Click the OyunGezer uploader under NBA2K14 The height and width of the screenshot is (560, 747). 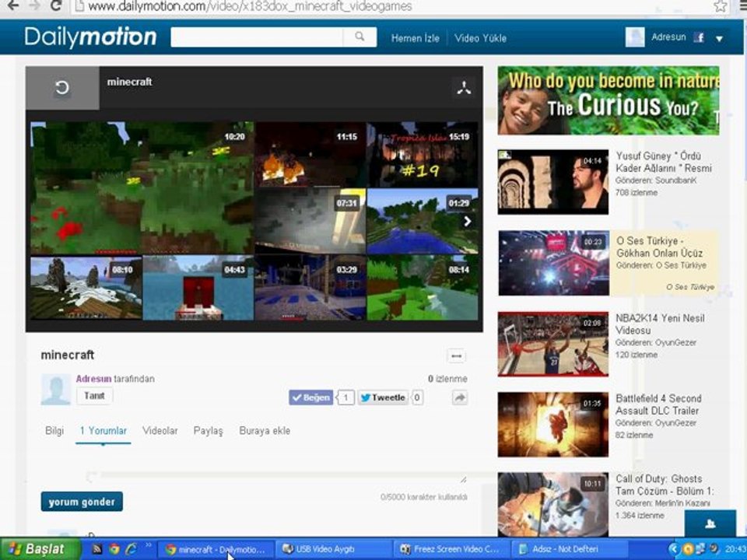tap(675, 342)
